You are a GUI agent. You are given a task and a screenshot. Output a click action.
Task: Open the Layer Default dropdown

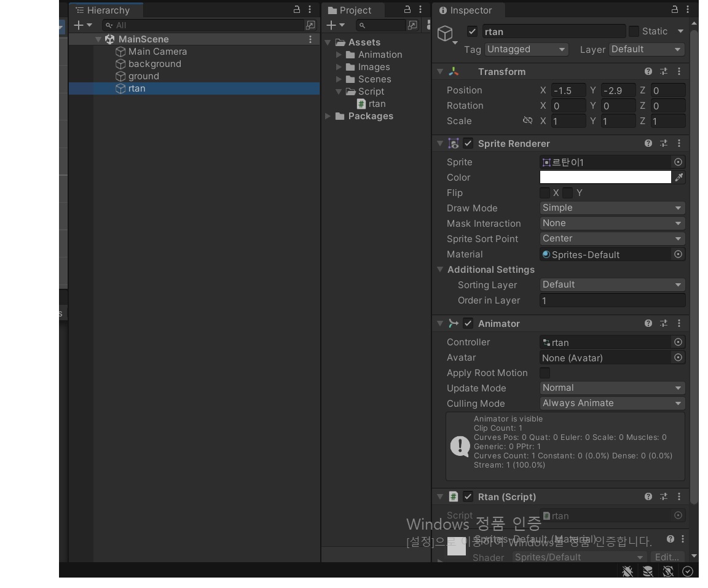tap(647, 49)
